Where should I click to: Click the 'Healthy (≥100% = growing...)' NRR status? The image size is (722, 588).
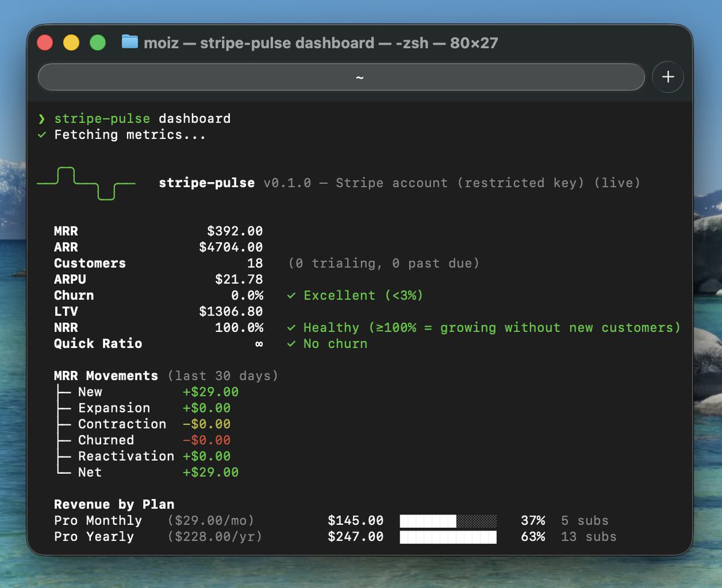(x=484, y=328)
